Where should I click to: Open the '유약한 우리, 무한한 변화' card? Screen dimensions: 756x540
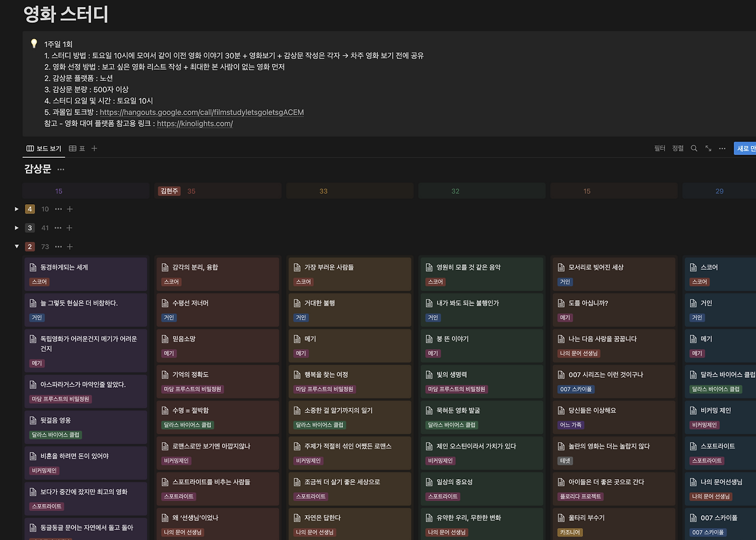[x=482, y=525]
